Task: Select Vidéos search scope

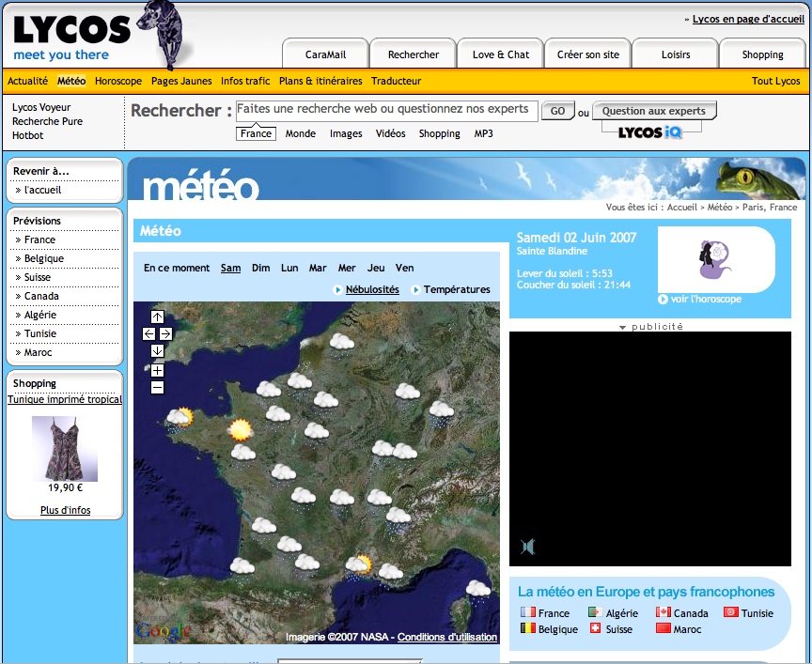Action: point(390,133)
